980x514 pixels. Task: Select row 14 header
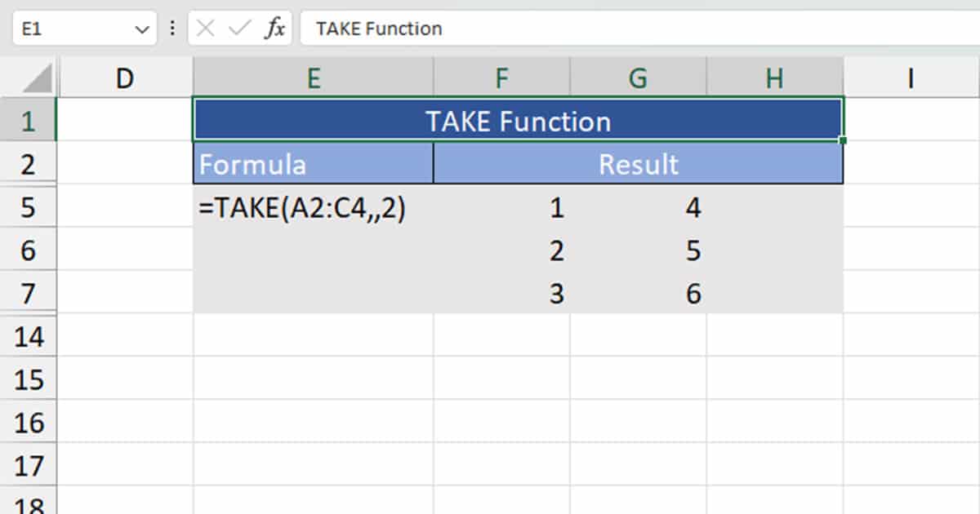coord(29,336)
